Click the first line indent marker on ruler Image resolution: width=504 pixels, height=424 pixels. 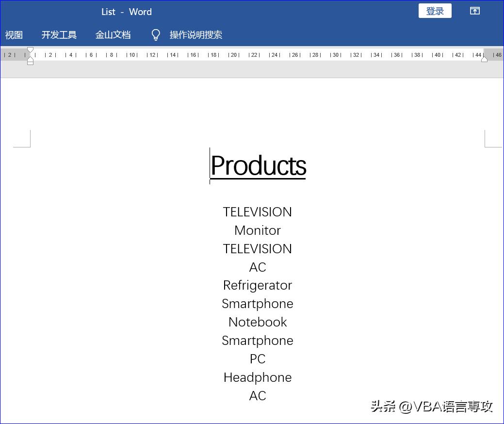[x=30, y=50]
